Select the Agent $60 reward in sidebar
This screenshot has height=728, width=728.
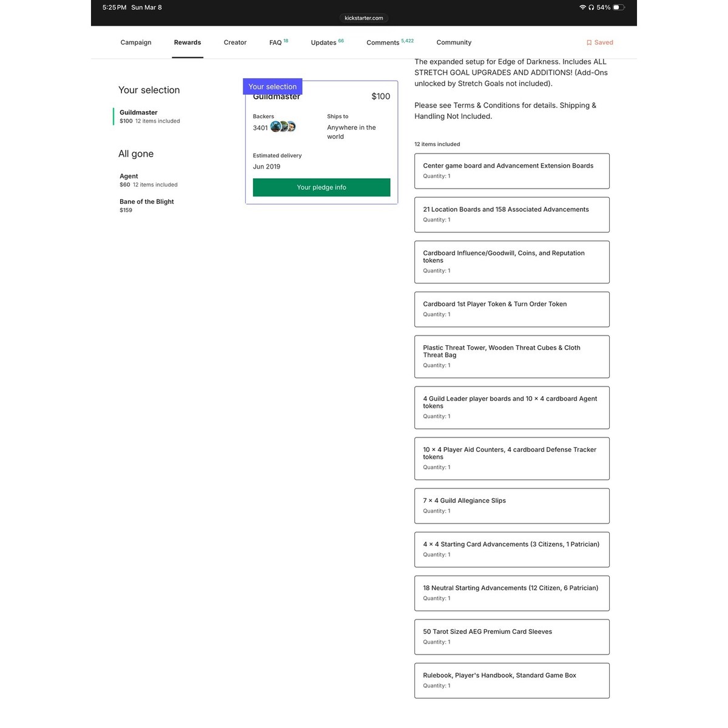pyautogui.click(x=149, y=180)
